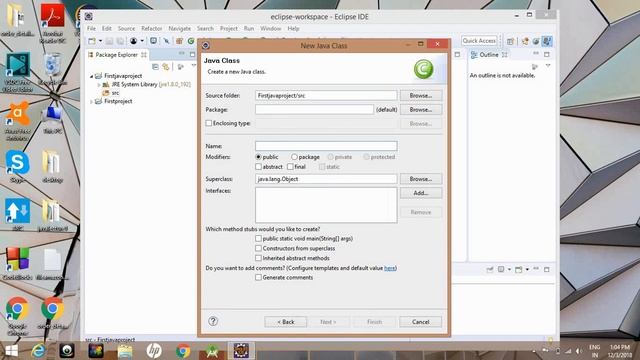
Task: Open the Window menu
Action: point(271,29)
